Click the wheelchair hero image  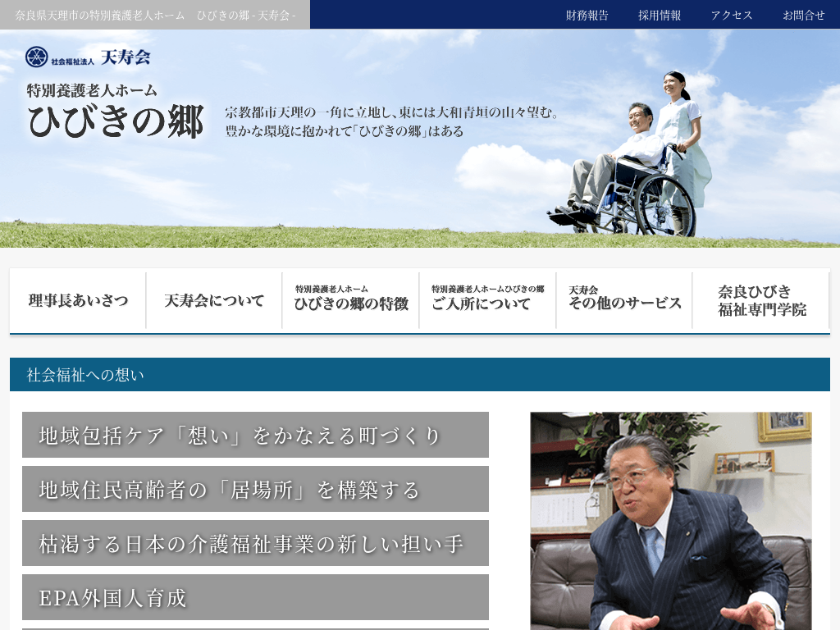[x=631, y=154]
